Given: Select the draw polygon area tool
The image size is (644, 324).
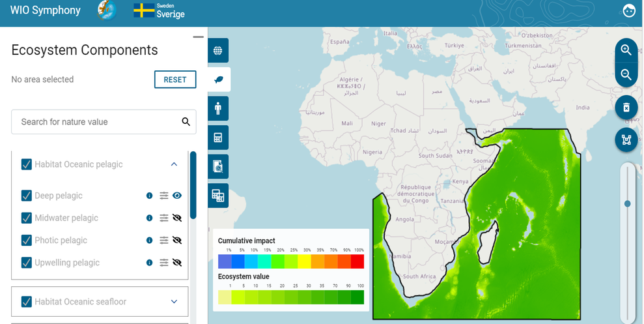Looking at the screenshot, I should 626,140.
